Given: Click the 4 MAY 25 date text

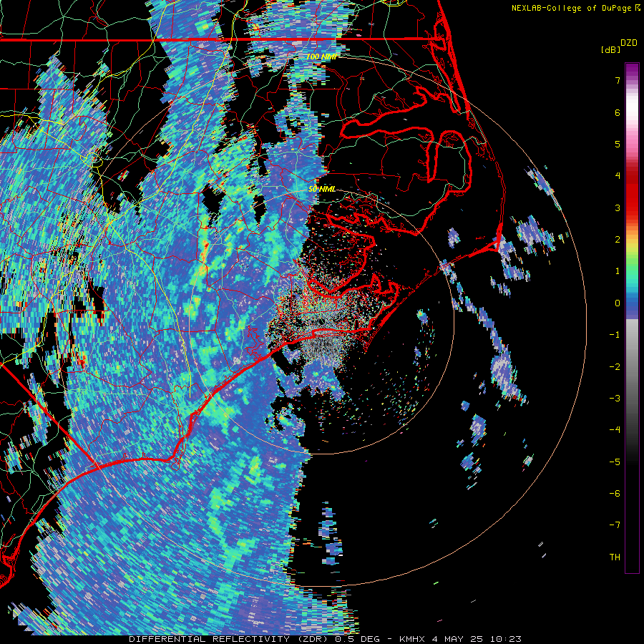Looking at the screenshot, I should 459,639.
